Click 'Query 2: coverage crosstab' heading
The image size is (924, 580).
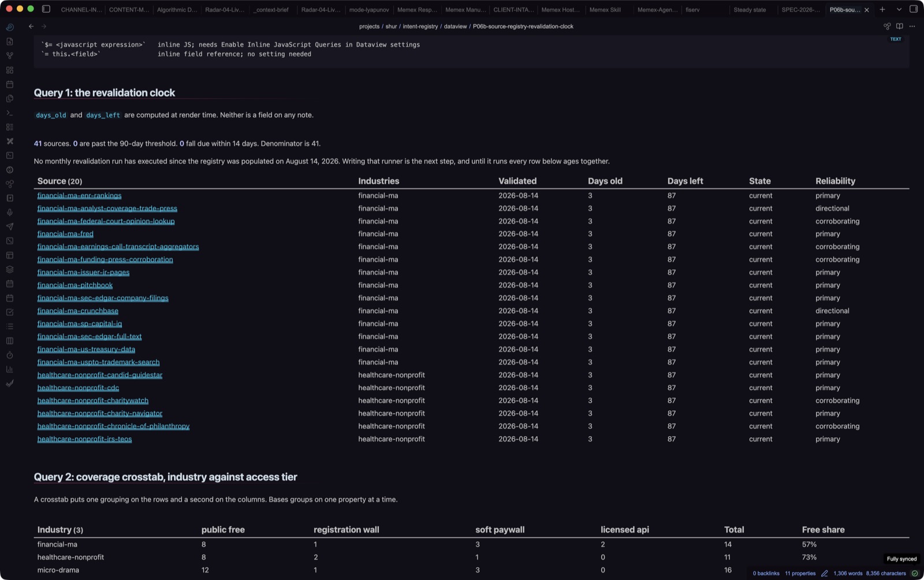(166, 477)
